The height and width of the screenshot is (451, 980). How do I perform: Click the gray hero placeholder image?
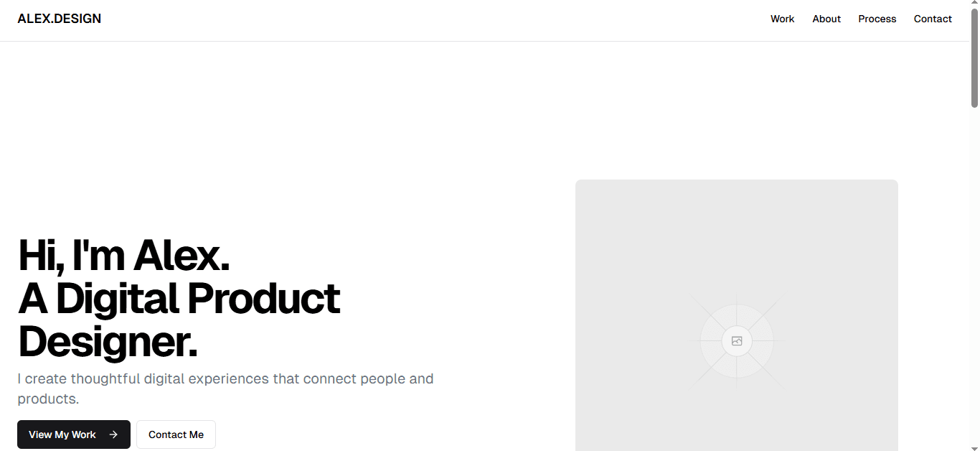pyautogui.click(x=737, y=315)
